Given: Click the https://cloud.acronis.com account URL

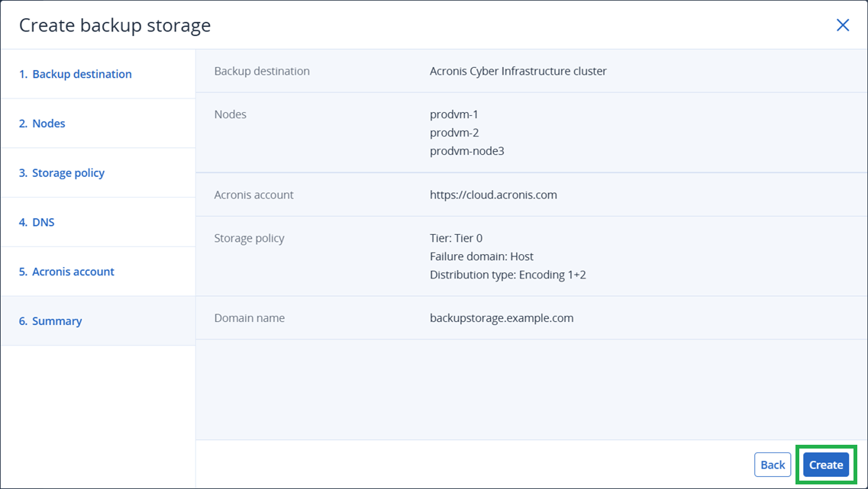Looking at the screenshot, I should click(493, 195).
